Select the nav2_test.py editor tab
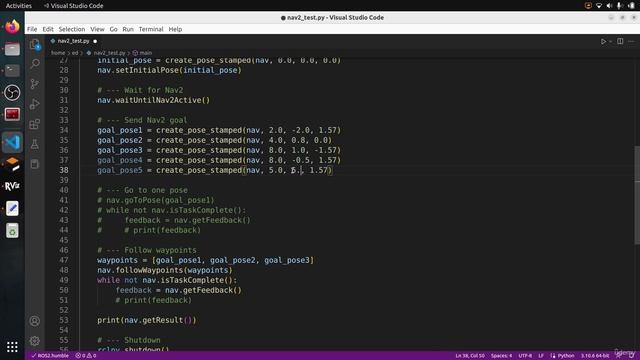 pos(73,41)
